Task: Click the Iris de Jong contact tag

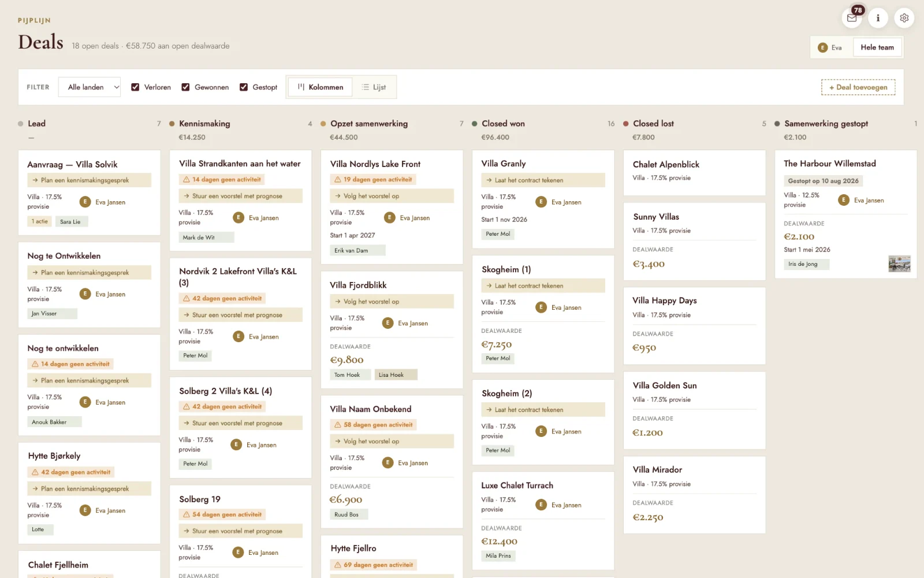Action: (x=806, y=264)
